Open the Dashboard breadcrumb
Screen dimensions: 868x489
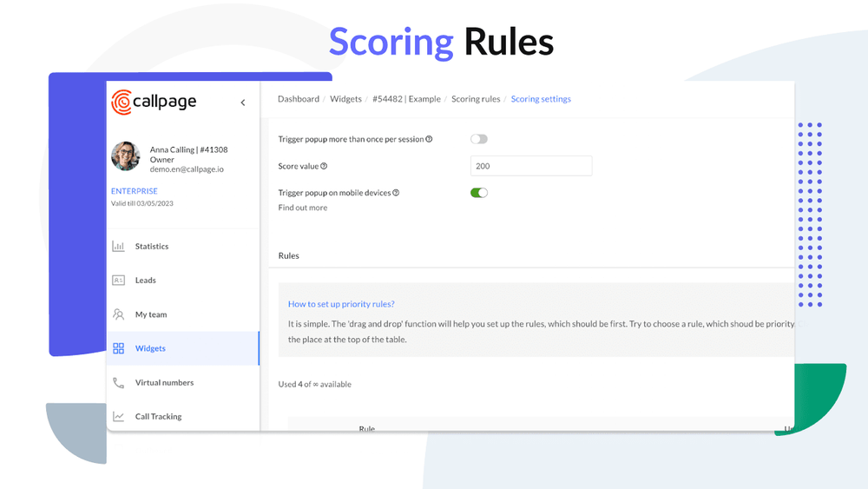299,99
